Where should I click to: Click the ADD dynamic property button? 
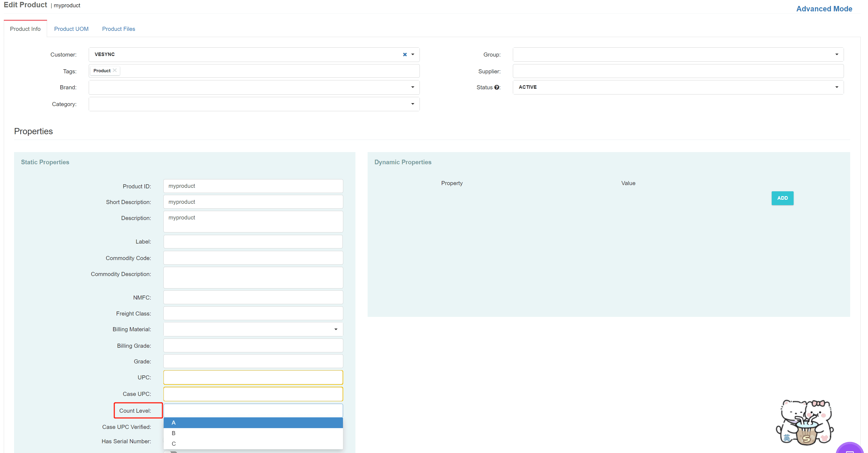pyautogui.click(x=782, y=198)
